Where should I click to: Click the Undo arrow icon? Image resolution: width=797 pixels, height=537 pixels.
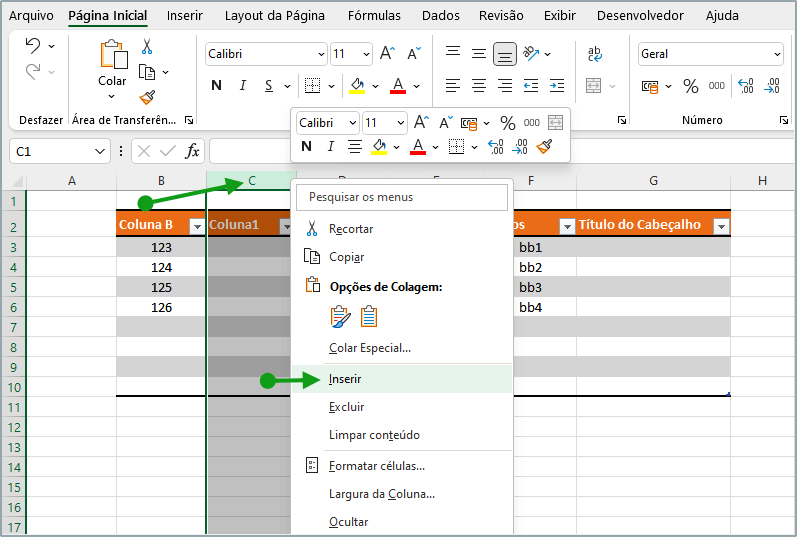click(33, 46)
